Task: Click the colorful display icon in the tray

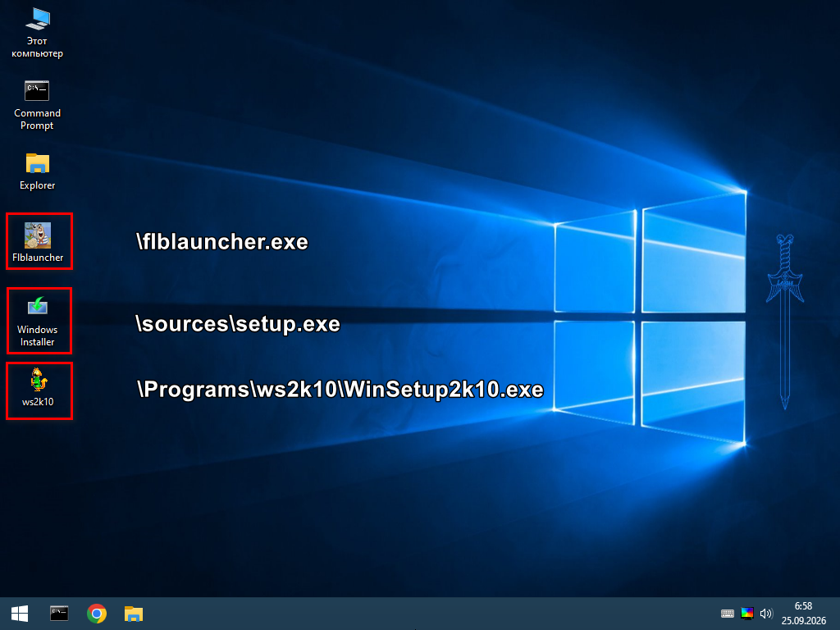Action: (x=746, y=614)
